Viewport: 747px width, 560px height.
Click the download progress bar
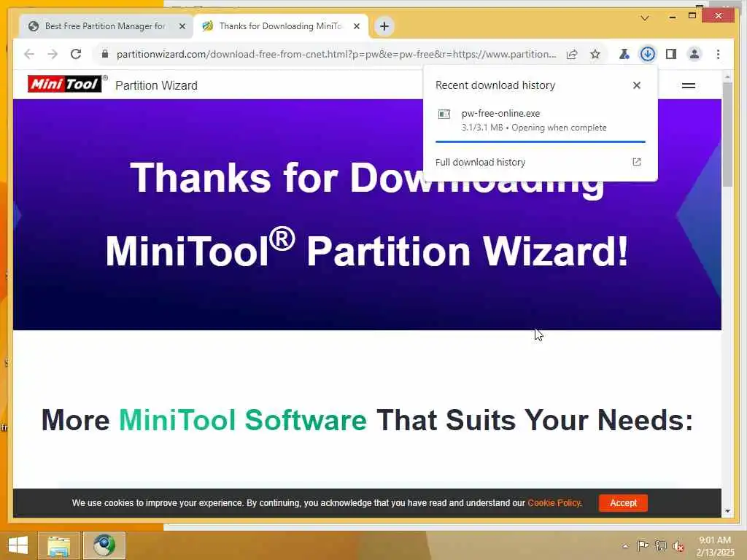click(541, 141)
